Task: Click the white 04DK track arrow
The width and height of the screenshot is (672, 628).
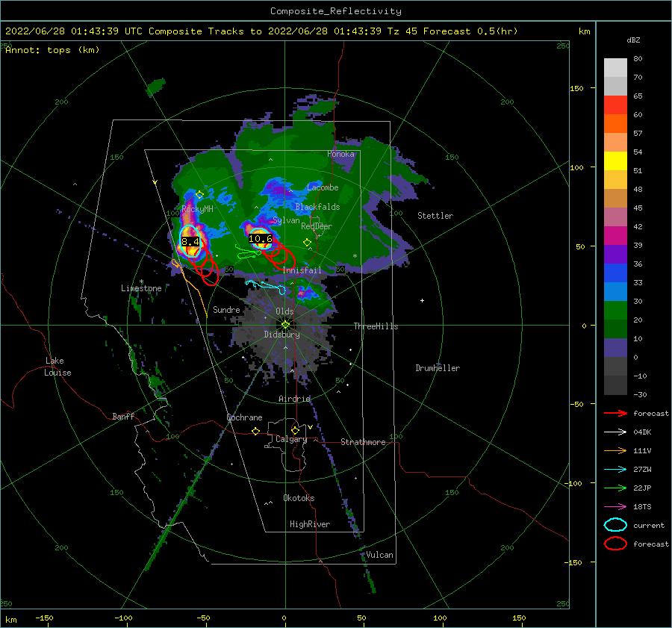Action: click(615, 432)
